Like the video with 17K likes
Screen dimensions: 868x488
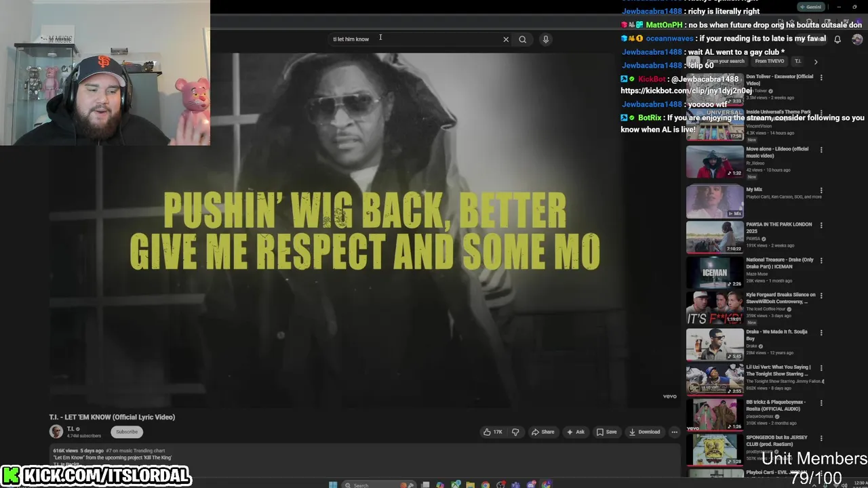click(493, 432)
